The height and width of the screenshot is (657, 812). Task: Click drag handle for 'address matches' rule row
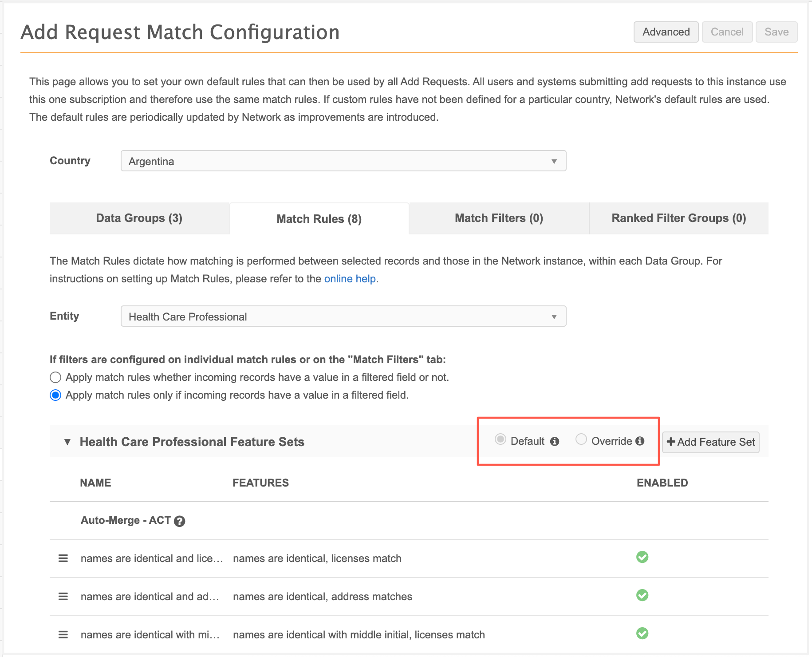tap(63, 597)
